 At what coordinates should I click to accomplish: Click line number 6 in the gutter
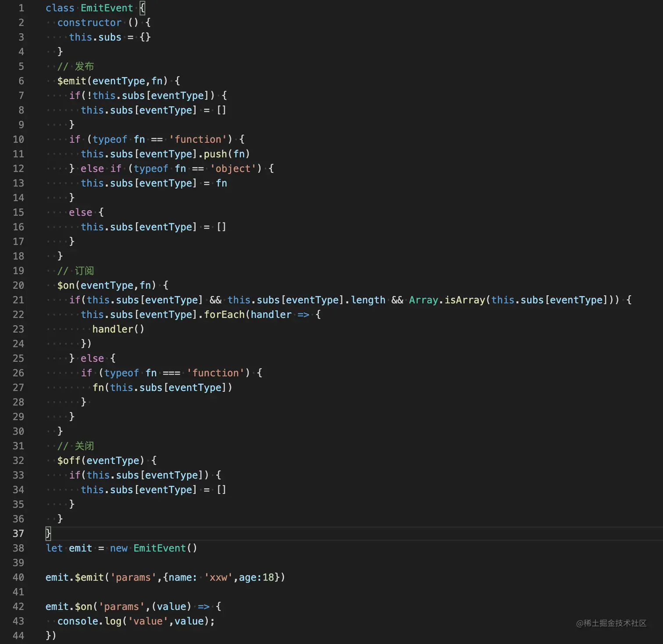(21, 81)
